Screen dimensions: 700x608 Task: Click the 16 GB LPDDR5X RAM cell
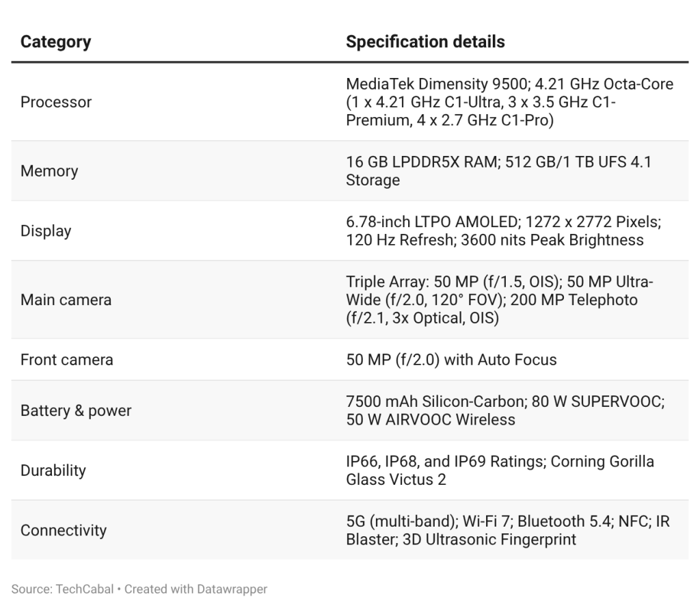coord(498,171)
